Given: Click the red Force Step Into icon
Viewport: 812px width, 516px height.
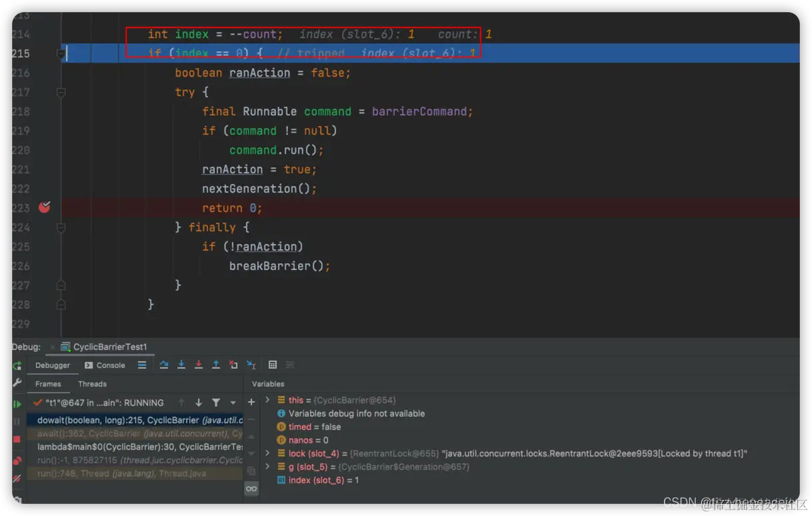Looking at the screenshot, I should tap(199, 365).
